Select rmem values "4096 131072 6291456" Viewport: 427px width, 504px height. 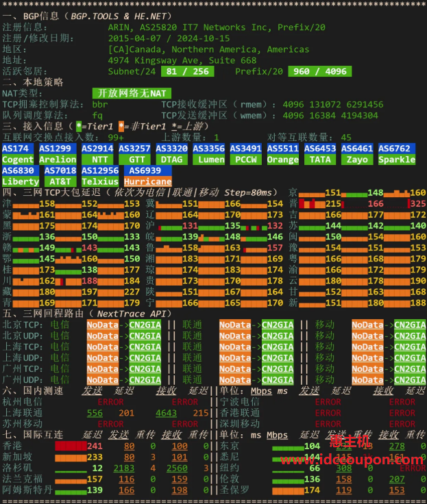coord(333,105)
